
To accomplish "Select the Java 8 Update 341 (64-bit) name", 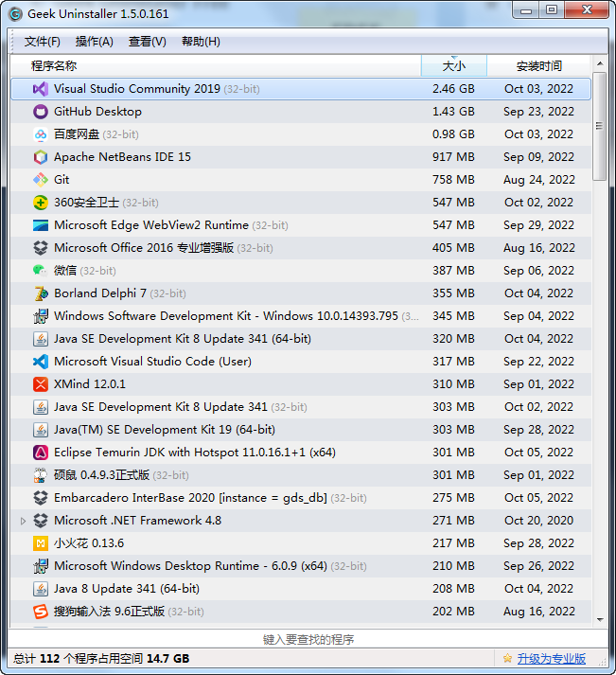I will [x=127, y=589].
